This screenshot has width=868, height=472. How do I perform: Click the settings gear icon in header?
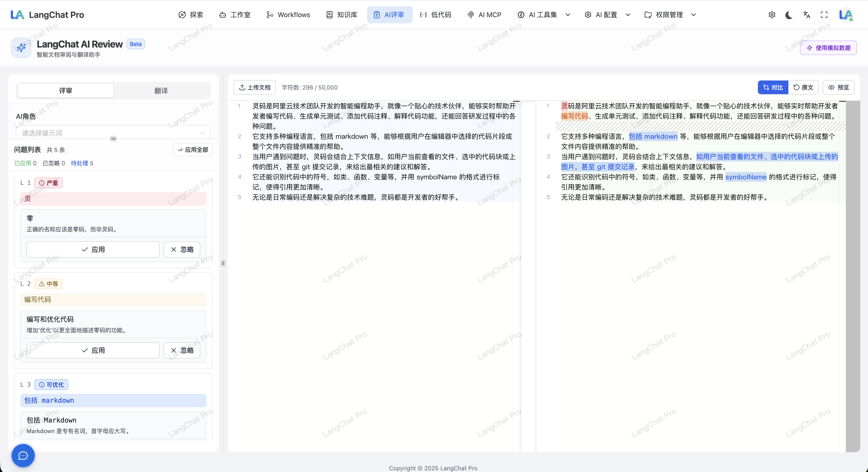point(772,15)
